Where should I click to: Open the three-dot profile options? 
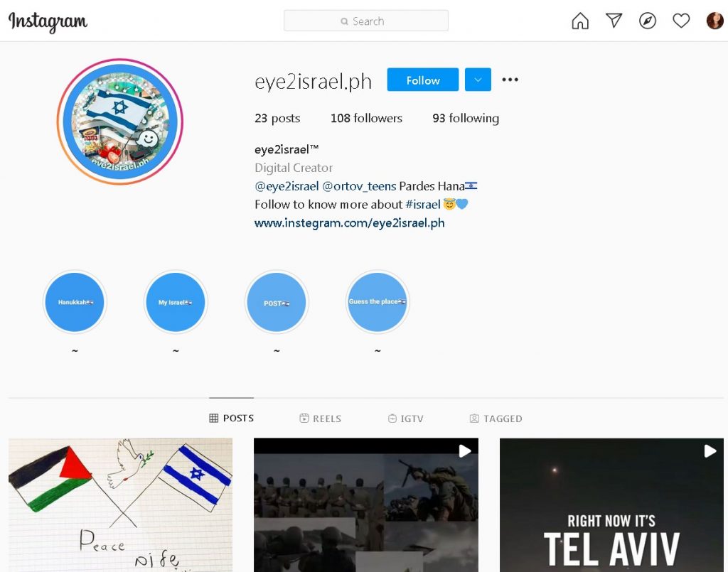pyautogui.click(x=510, y=80)
